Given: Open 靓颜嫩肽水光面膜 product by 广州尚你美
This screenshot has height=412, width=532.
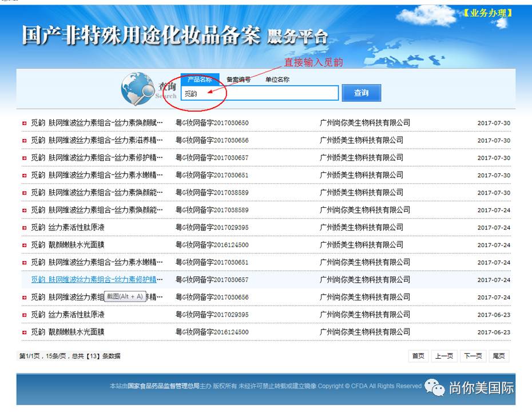Looking at the screenshot, I should tap(68, 332).
